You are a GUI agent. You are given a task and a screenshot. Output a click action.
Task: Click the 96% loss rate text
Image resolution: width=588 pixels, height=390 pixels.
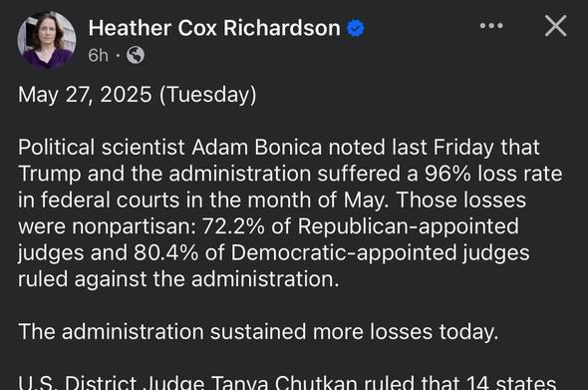click(x=493, y=174)
